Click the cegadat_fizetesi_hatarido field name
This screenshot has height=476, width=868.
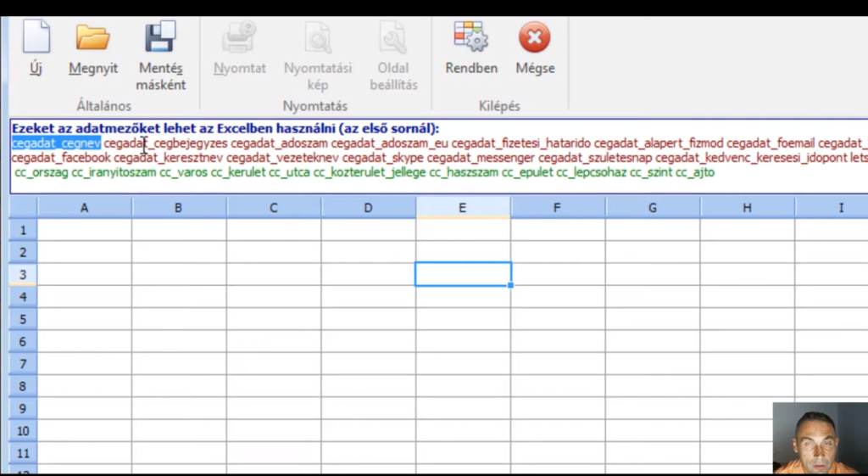coord(521,143)
